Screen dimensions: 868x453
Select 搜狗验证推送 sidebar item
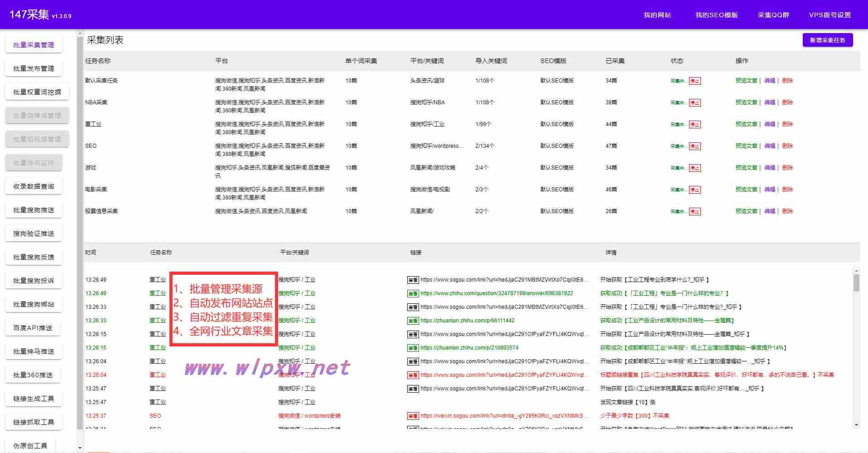pyautogui.click(x=34, y=234)
